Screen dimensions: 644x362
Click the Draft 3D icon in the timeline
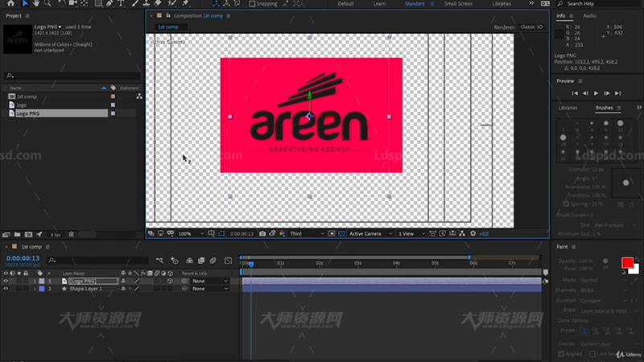pos(175,260)
